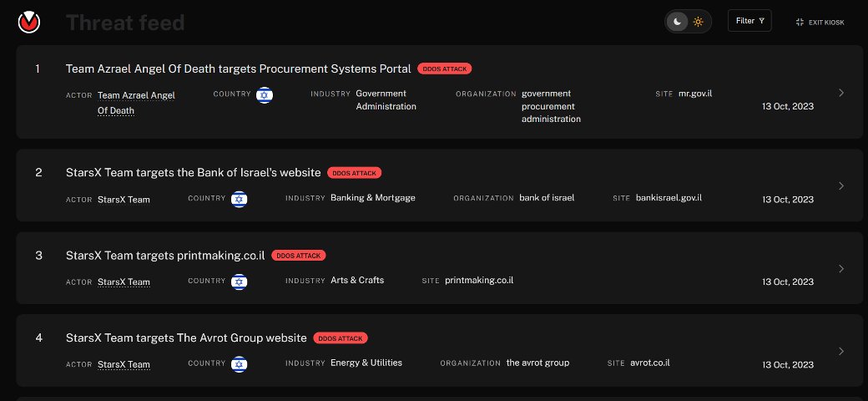Click organization government procurement administration
The height and width of the screenshot is (401, 868).
[551, 106]
